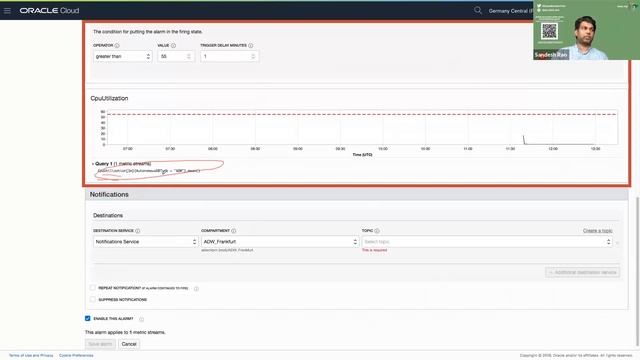640x360 pixels.
Task: Open the 'Select topic' dropdown
Action: 487,242
